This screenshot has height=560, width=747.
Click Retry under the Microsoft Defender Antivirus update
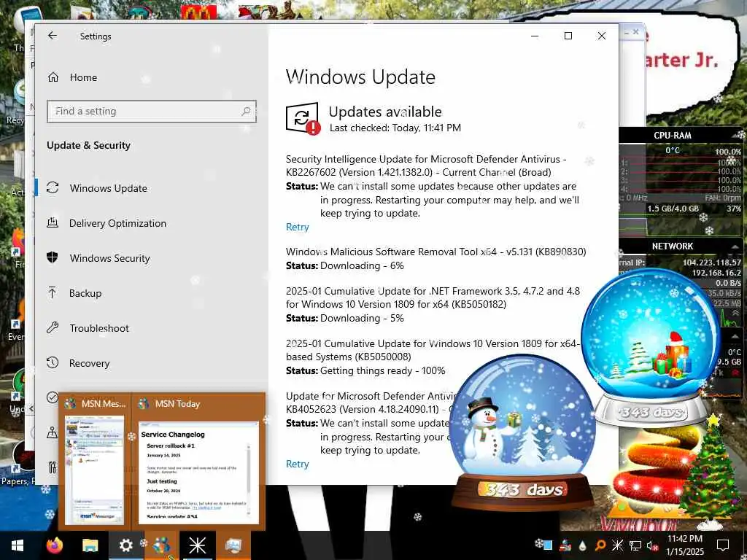click(298, 464)
